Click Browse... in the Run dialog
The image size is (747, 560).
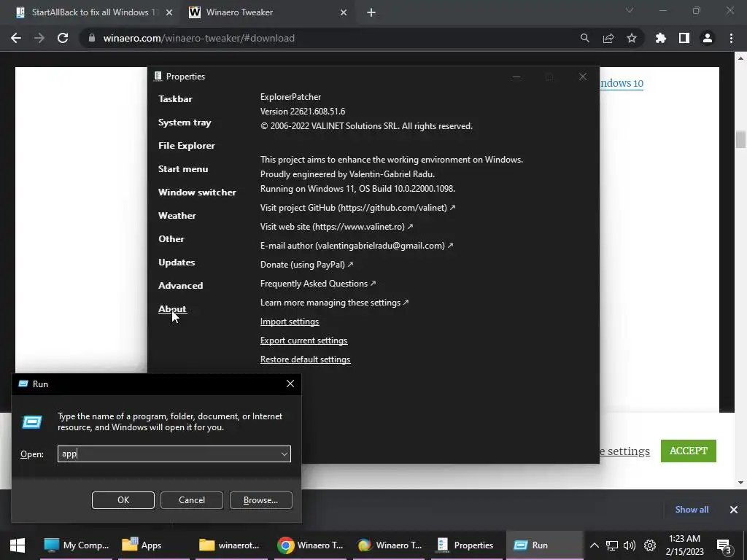coord(261,500)
